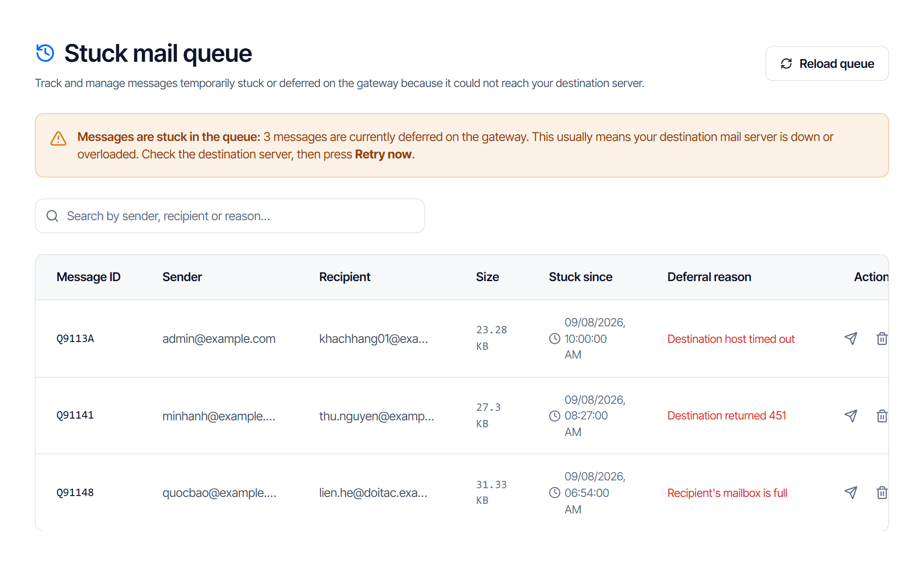Image resolution: width=924 pixels, height=577 pixels.
Task: Click the recipient starting with lien.he@doitac
Action: click(373, 493)
